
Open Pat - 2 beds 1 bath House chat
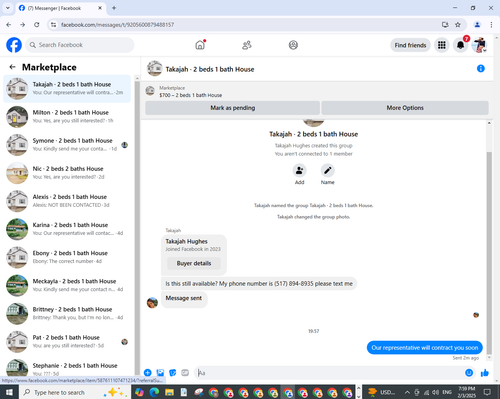point(67,341)
